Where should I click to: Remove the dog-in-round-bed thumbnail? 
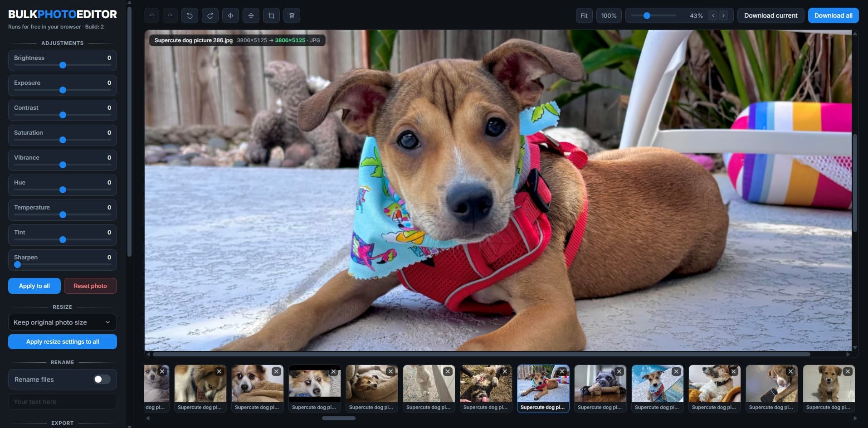(x=390, y=371)
